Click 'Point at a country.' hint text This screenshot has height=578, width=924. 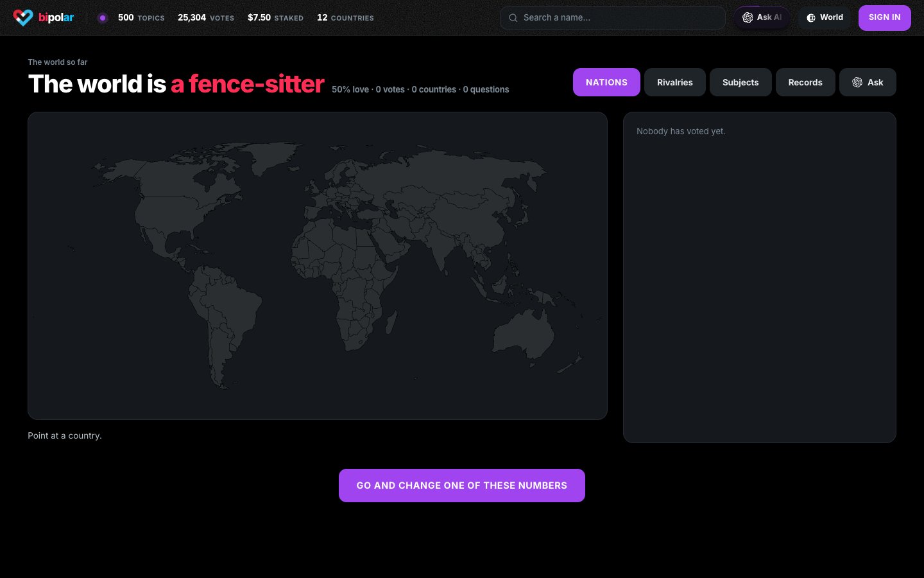tap(65, 435)
